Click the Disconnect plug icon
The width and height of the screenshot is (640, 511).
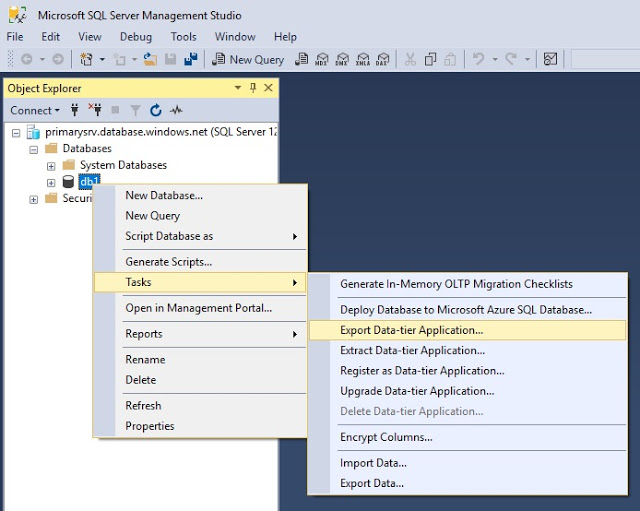[95, 110]
